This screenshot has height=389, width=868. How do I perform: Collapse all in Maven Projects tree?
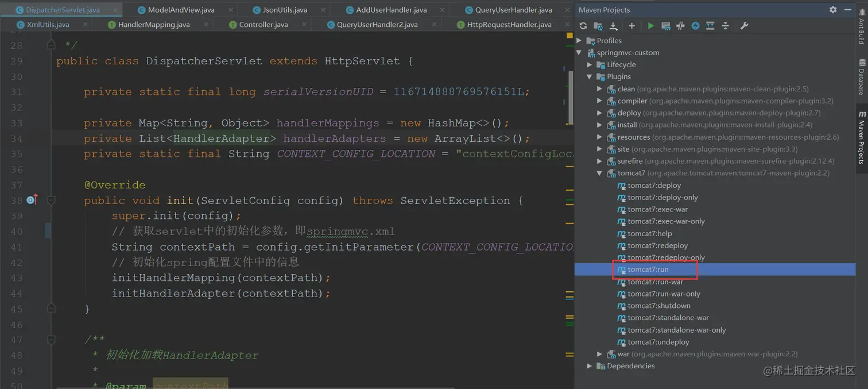point(725,26)
